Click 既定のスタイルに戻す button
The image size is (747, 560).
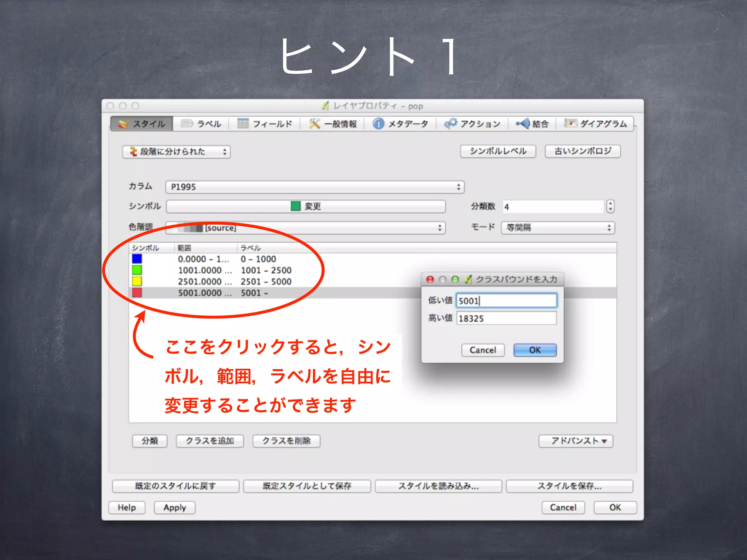pos(176,486)
